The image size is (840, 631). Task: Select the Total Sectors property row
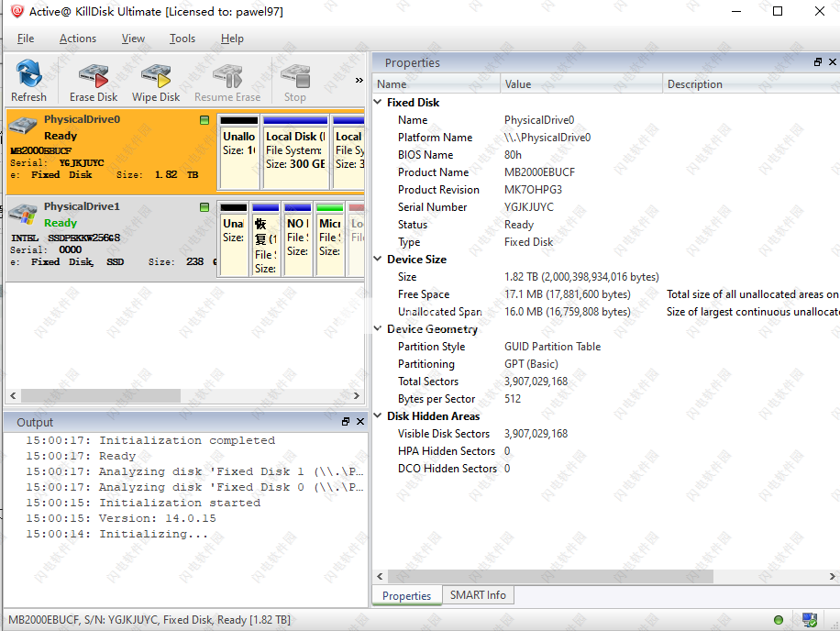pyautogui.click(x=606, y=382)
